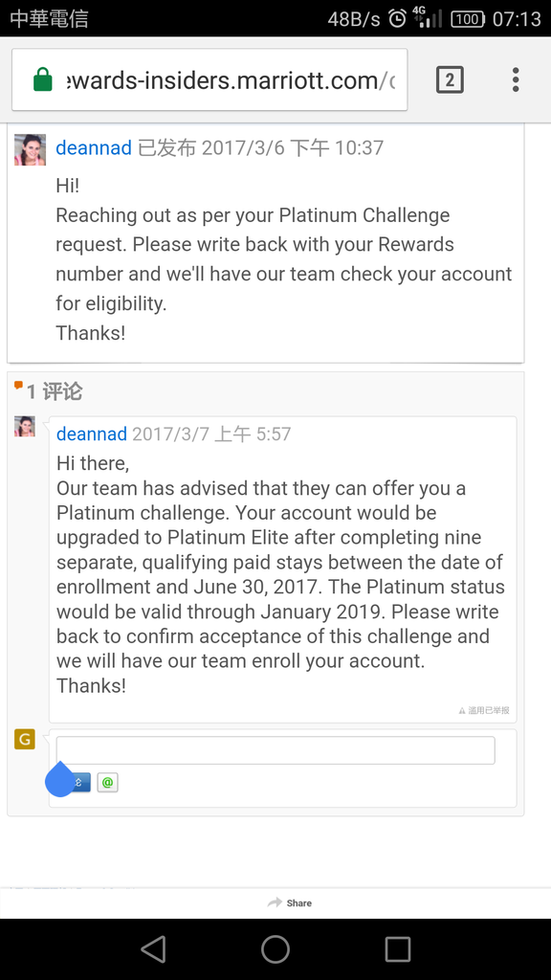
Task: Tap the Android back navigation button
Action: [153, 948]
